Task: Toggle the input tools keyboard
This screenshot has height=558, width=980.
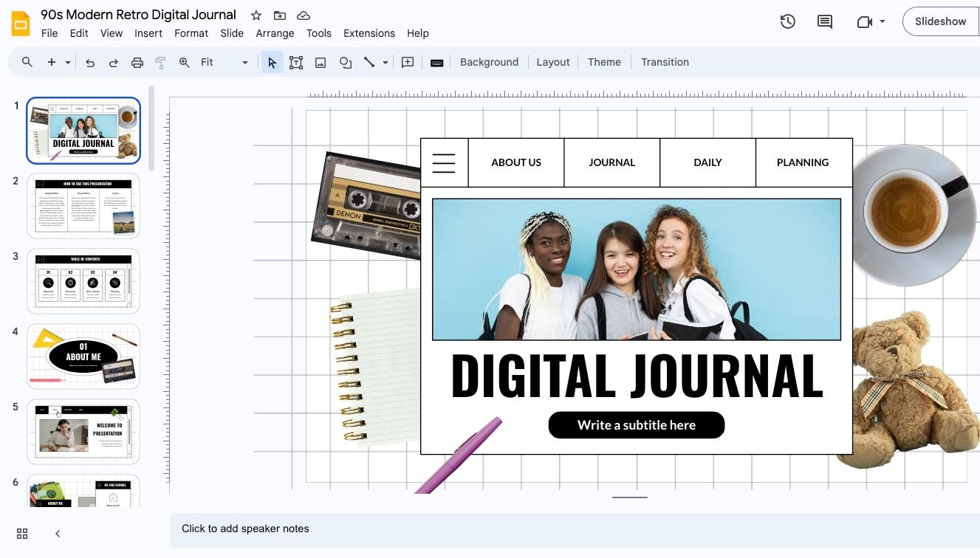Action: click(436, 63)
